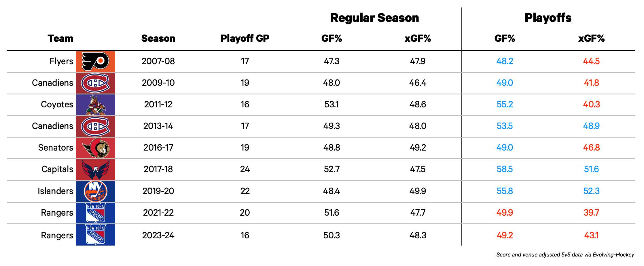Click the Rangers logo in the 2021-22 row

click(x=96, y=213)
